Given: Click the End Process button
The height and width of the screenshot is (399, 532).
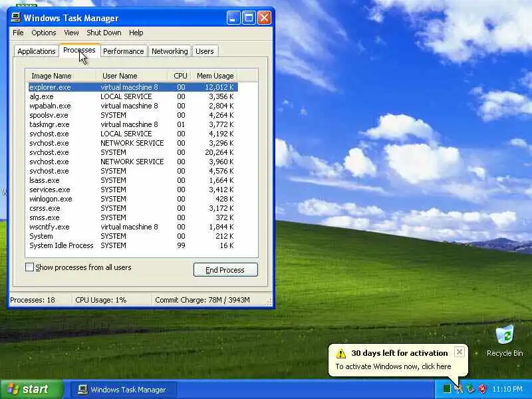Looking at the screenshot, I should point(225,270).
